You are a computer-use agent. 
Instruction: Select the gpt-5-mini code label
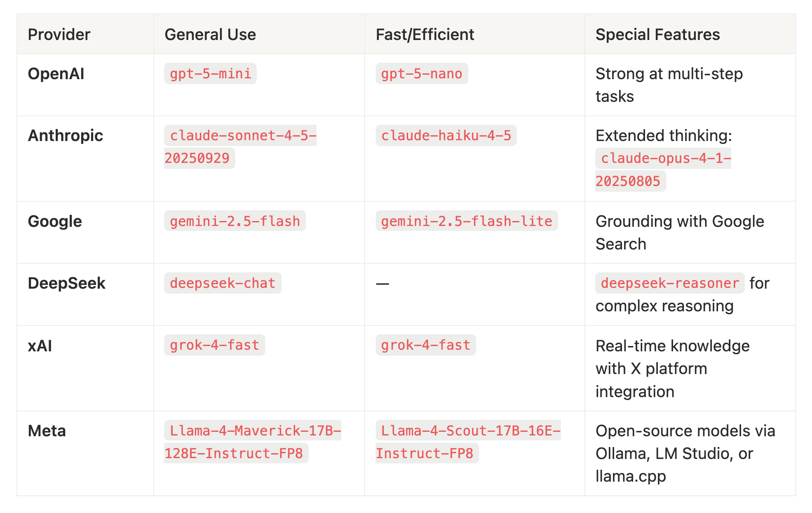pyautogui.click(x=210, y=74)
